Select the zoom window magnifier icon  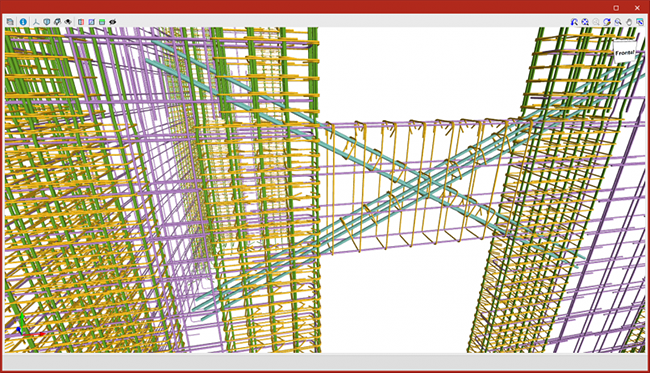(x=618, y=22)
